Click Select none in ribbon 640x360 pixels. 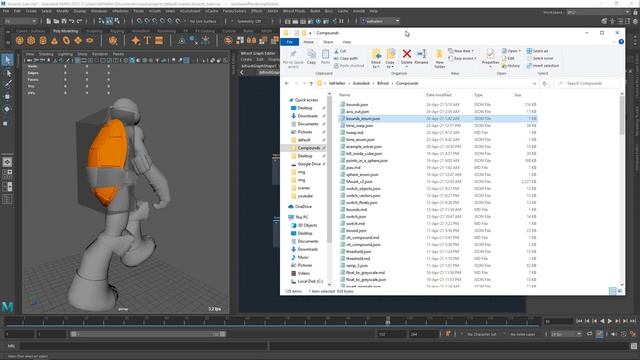(540, 58)
